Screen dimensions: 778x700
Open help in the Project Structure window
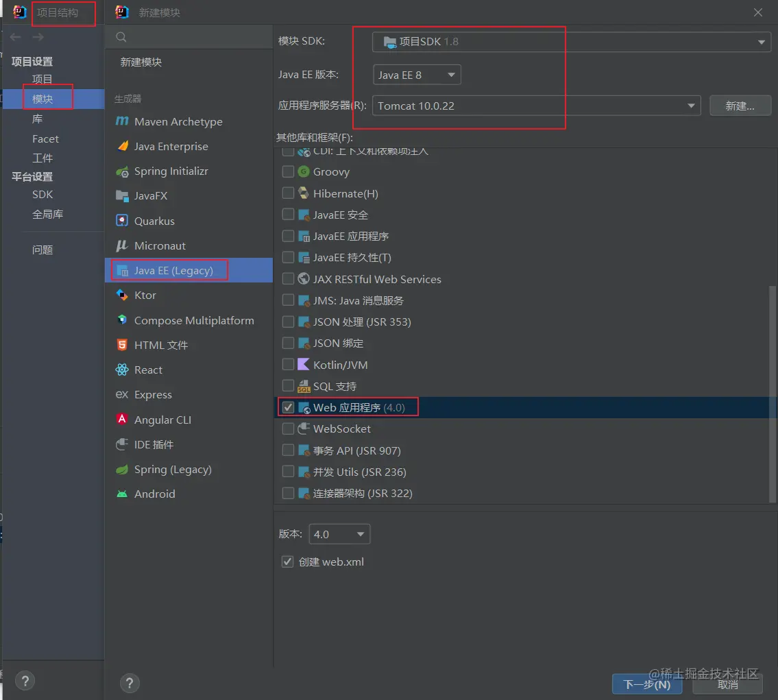pyautogui.click(x=25, y=681)
